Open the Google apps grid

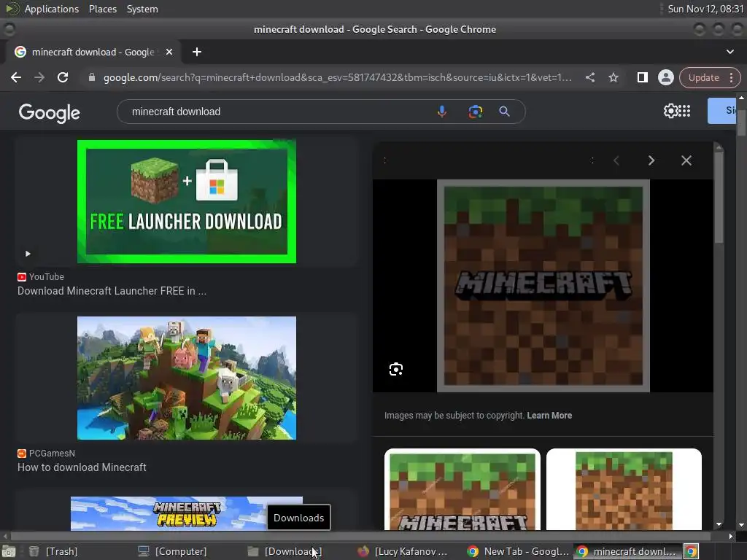click(684, 111)
